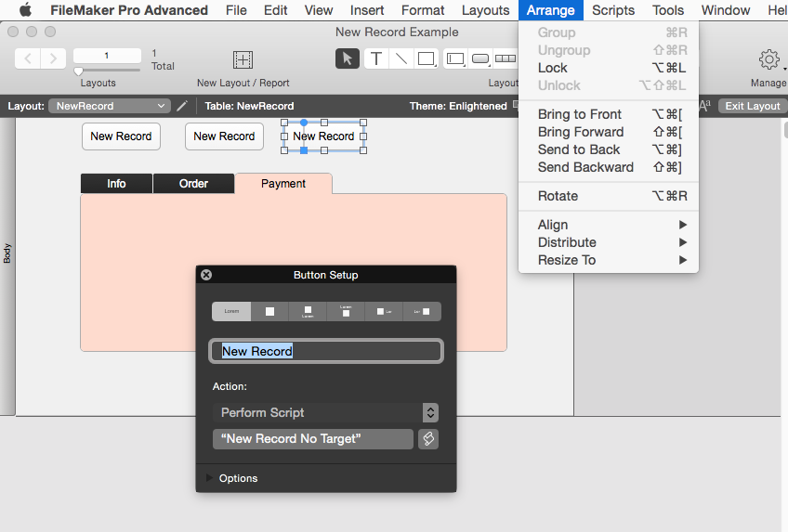
Task: Switch to the Info tab
Action: coord(116,184)
